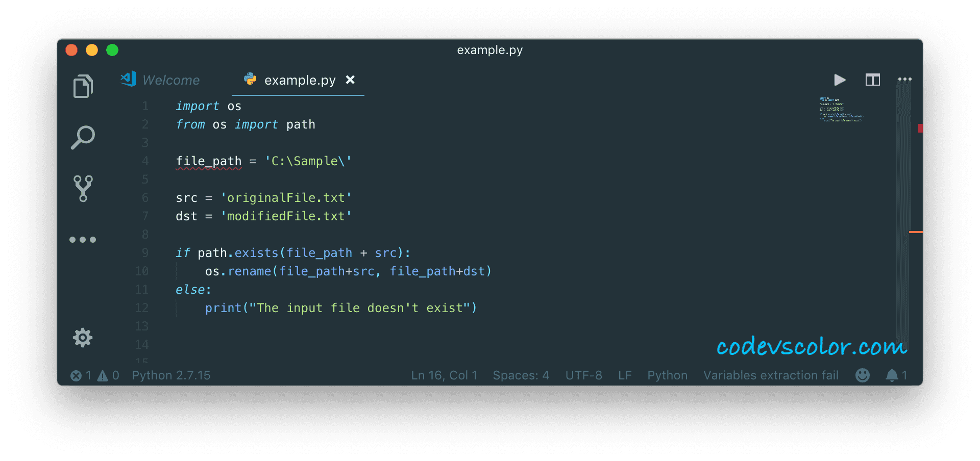Screen dimensions: 980x461
Task: Close the example.py tab
Action: coord(350,80)
